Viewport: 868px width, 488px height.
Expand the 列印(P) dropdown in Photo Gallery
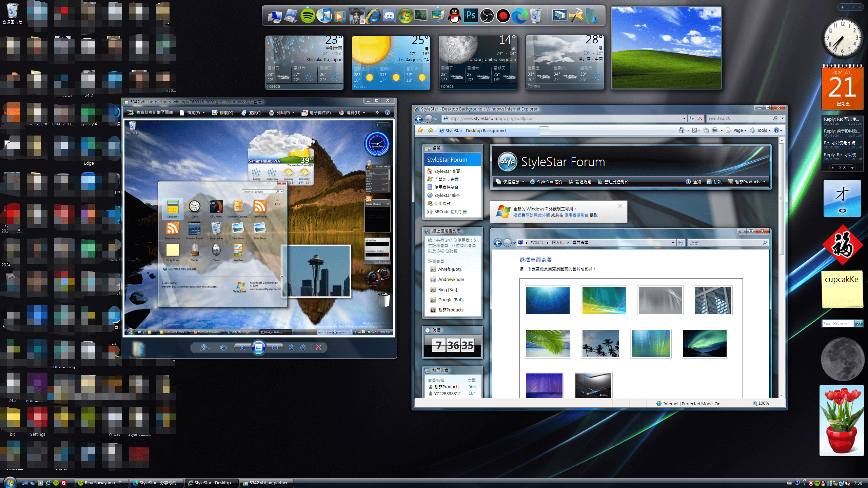tap(282, 113)
